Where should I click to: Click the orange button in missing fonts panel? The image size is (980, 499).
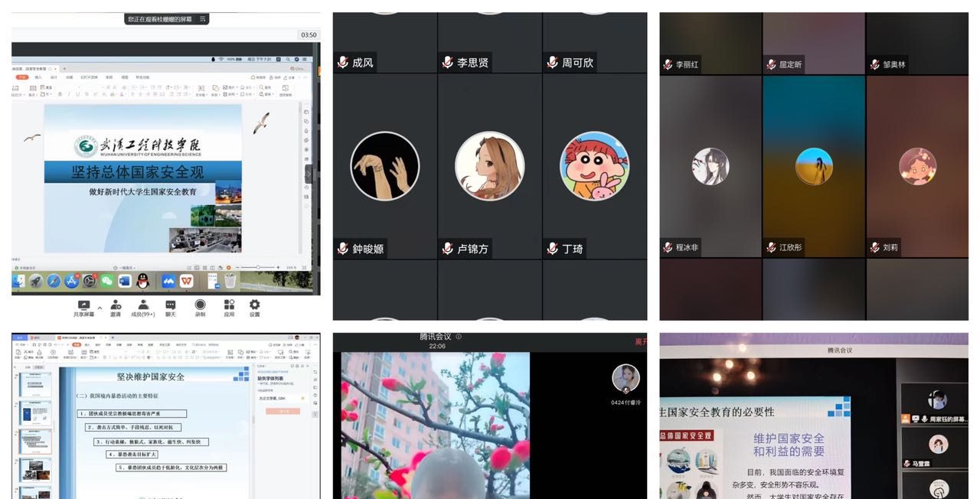282,411
